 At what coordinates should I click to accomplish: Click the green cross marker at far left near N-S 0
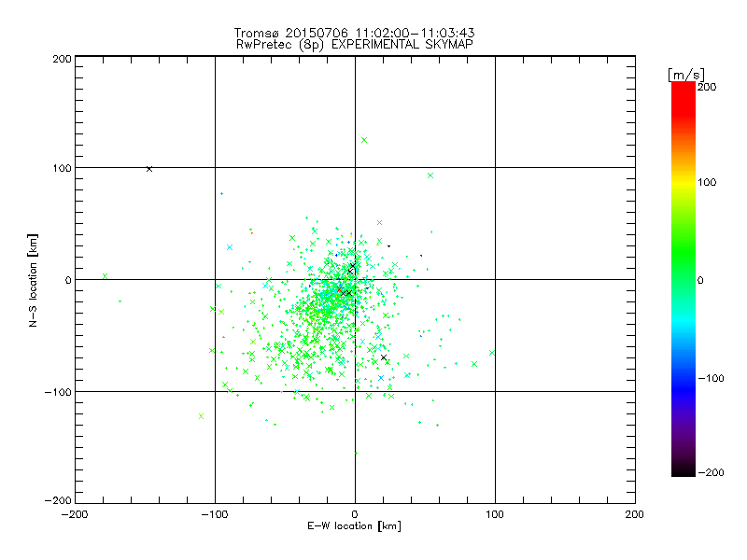click(x=106, y=276)
